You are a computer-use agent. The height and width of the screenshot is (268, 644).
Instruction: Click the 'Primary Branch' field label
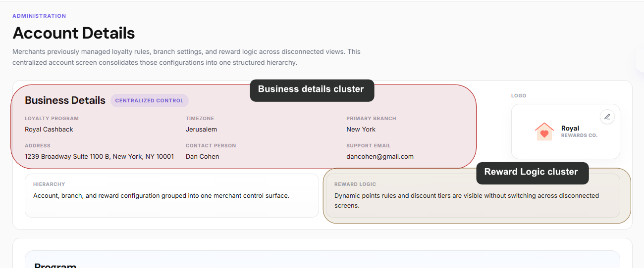pyautogui.click(x=371, y=118)
